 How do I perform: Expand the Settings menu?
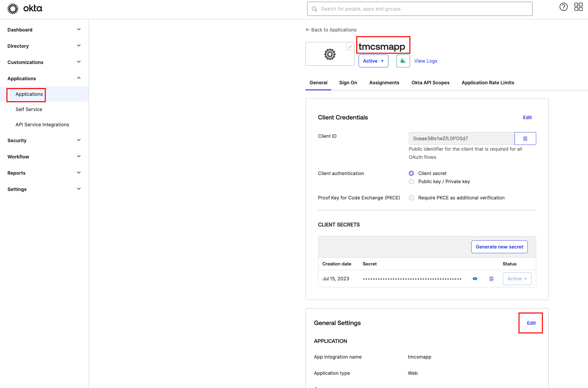click(x=44, y=189)
